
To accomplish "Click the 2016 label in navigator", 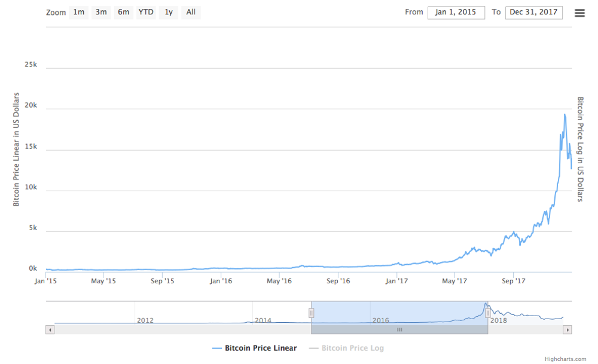I will tap(380, 320).
